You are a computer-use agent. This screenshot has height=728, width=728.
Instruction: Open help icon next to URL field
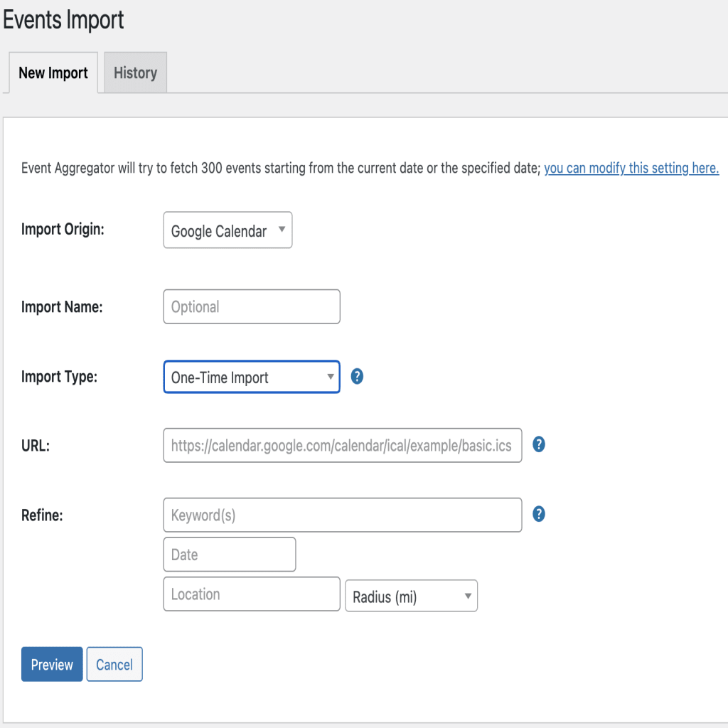coord(539,444)
